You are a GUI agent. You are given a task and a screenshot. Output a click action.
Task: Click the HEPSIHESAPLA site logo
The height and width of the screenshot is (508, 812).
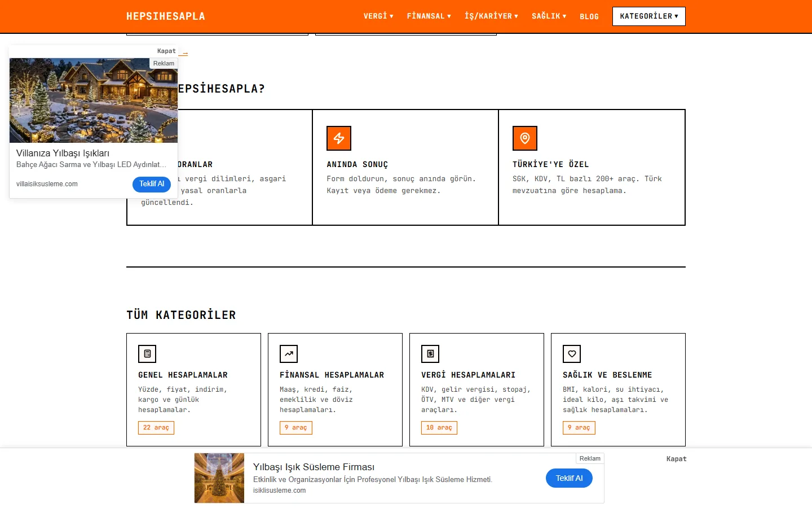tap(166, 16)
